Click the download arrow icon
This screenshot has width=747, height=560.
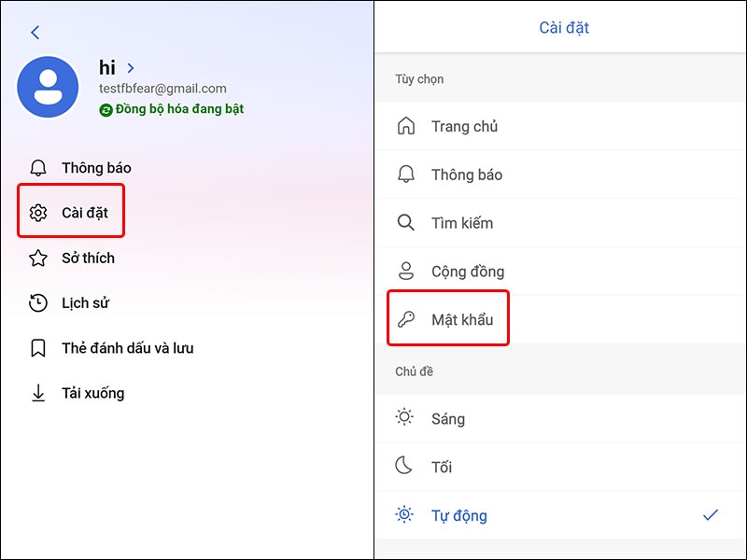click(38, 393)
